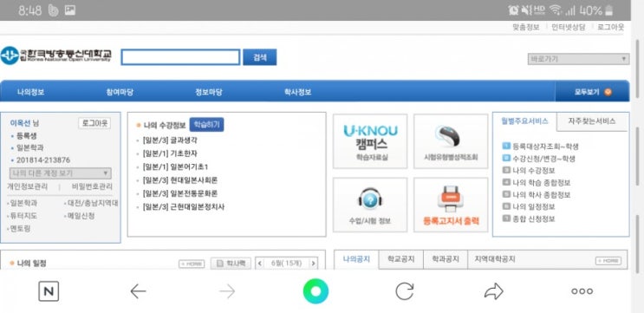This screenshot has height=313, width=644.
Task: Tap the battery indicator in status bar
Action: [x=609, y=10]
